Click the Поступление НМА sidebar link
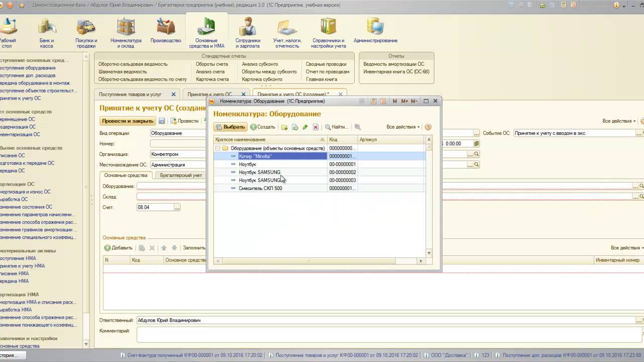Viewport: 644px width, 362px height. 18,258
